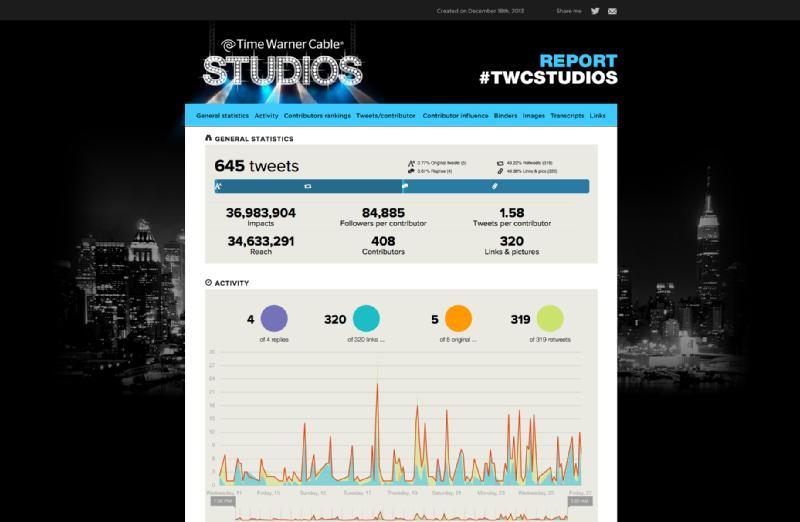Open the Transcripts section
Image resolution: width=800 pixels, height=522 pixels.
[x=567, y=116]
